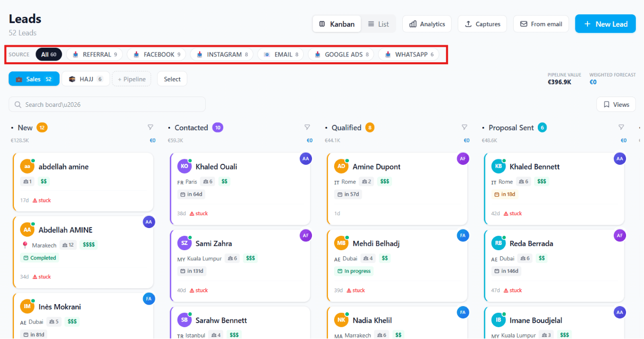Focus the Search board input field
This screenshot has width=644, height=339.
click(107, 104)
